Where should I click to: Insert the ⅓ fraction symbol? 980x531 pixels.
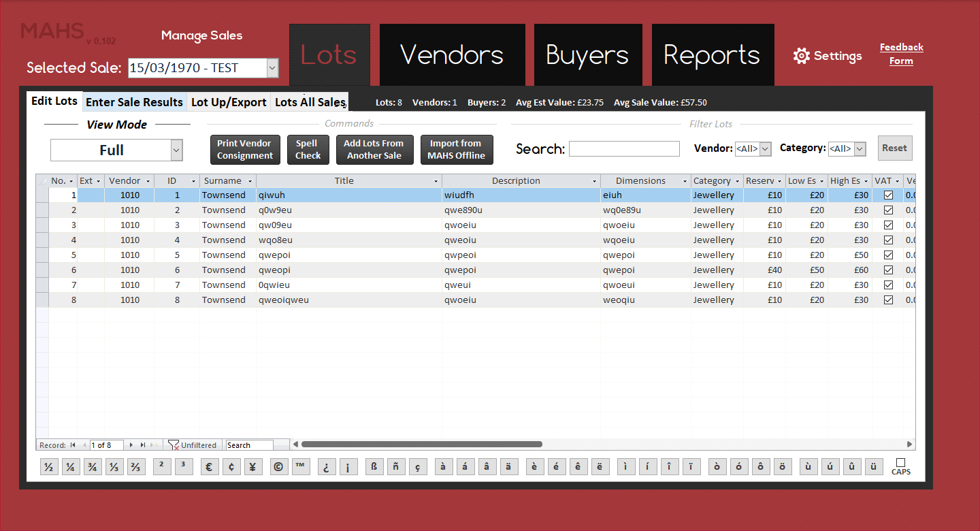pyautogui.click(x=114, y=467)
